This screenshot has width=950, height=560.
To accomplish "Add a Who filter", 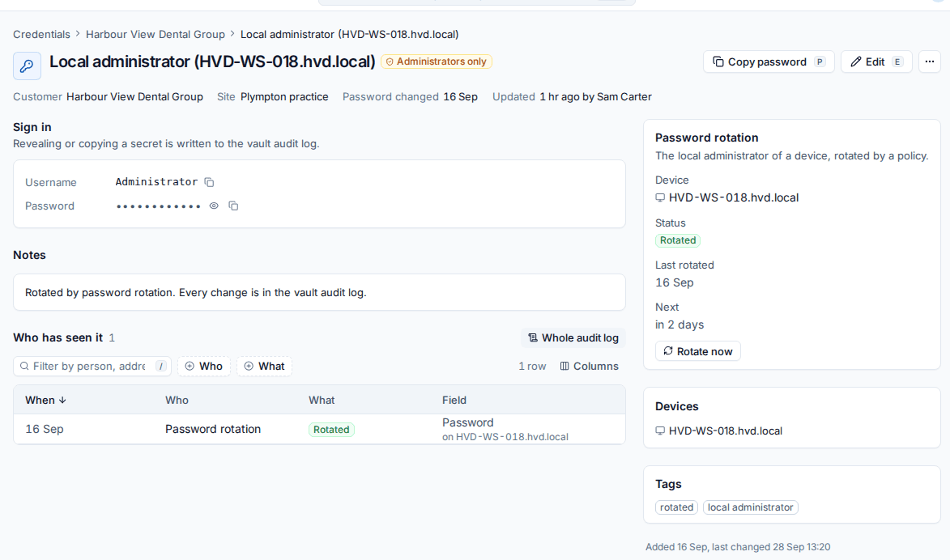I will click(x=204, y=367).
